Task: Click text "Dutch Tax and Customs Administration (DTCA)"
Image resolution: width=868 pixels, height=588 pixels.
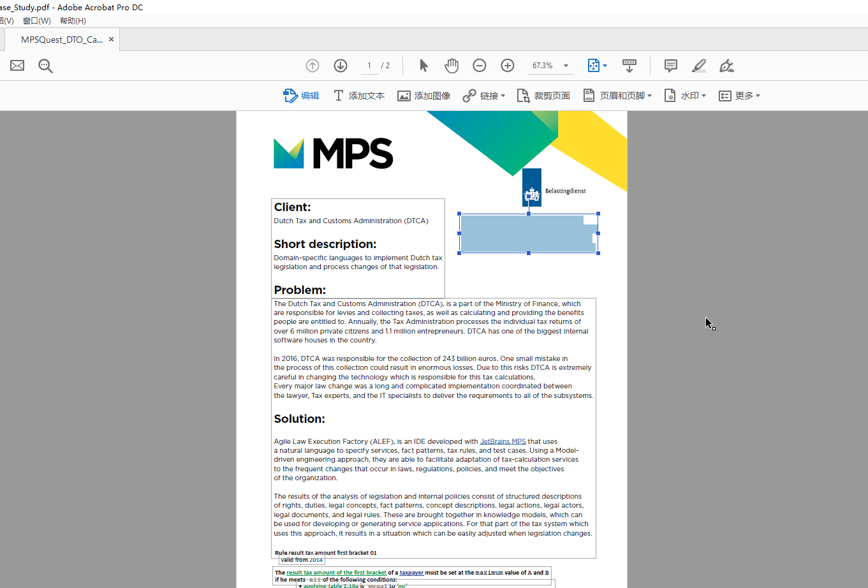Action: pyautogui.click(x=351, y=221)
